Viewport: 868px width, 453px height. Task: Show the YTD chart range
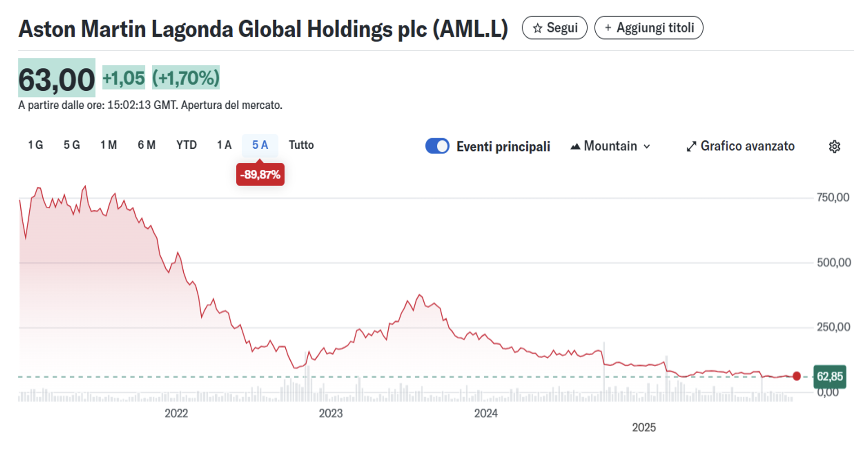(x=186, y=145)
